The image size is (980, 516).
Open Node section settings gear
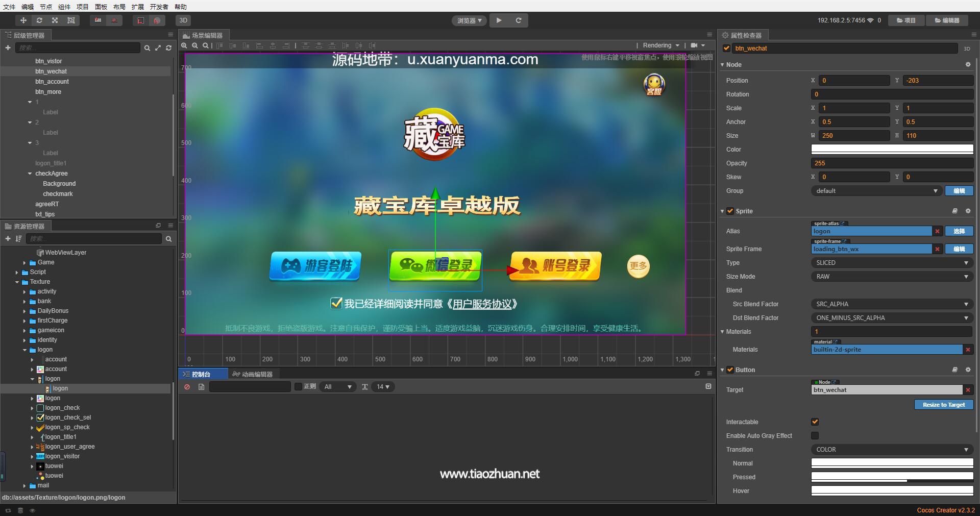tap(968, 65)
